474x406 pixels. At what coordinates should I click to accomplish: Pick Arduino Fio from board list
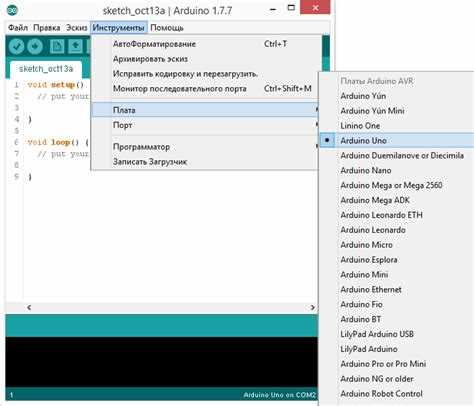[x=397, y=304]
